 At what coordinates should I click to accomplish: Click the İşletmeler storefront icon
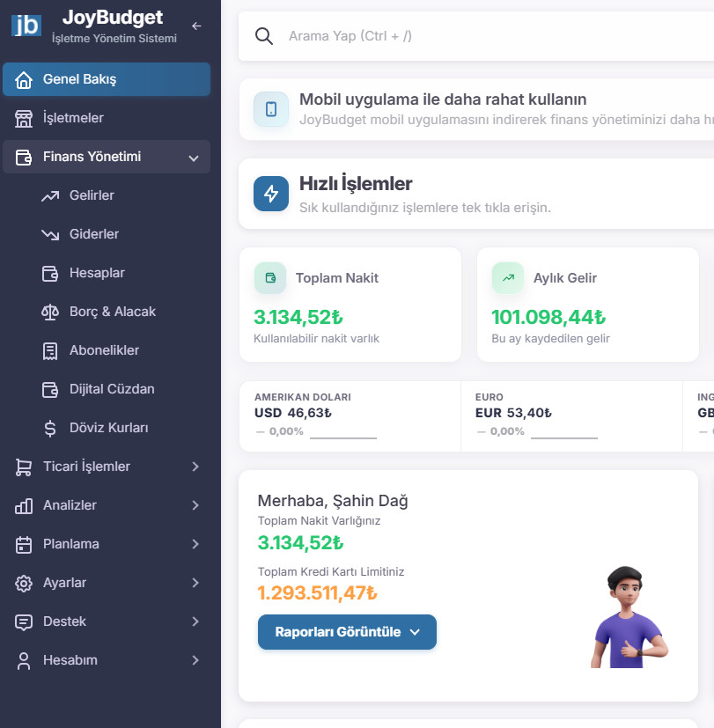24,118
